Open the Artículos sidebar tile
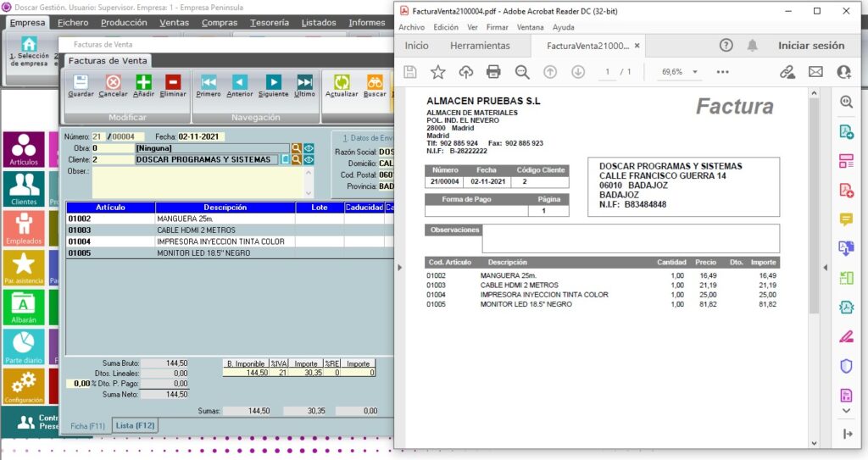 23,149
